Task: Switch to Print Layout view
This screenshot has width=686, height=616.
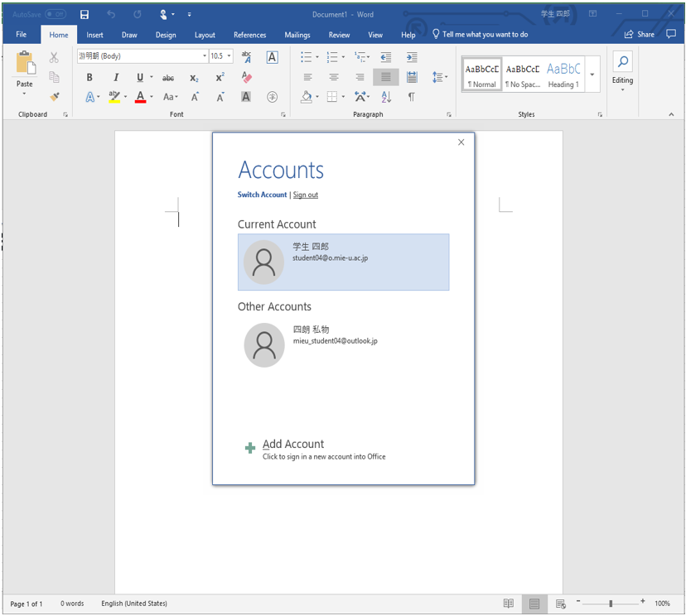Action: 534,604
